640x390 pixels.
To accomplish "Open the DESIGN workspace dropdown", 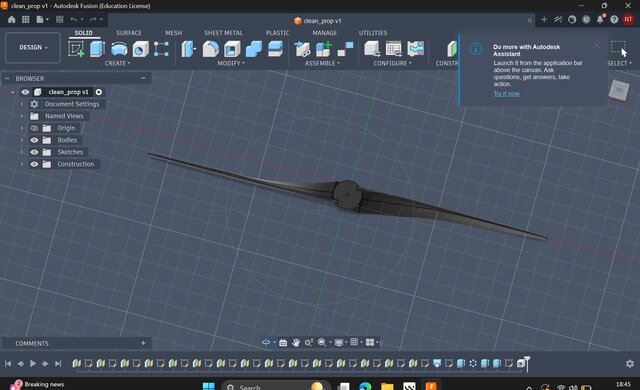I will [33, 47].
